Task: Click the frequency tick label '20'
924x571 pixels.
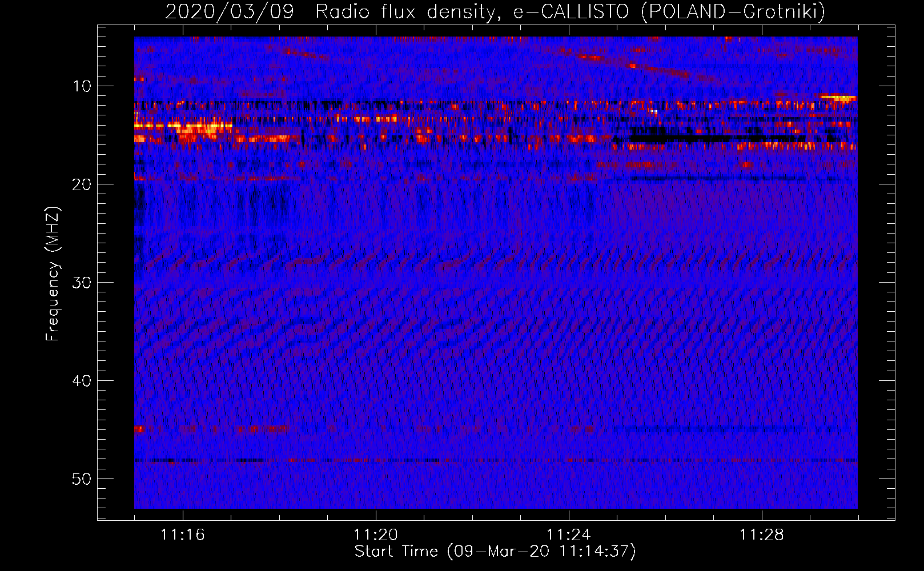Action: tap(82, 184)
